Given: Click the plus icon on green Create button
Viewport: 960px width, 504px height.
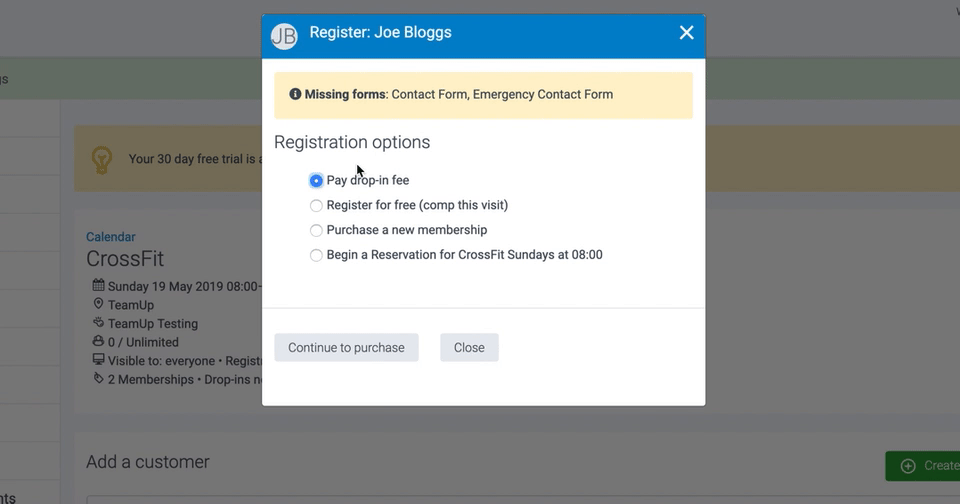Looking at the screenshot, I should [x=908, y=466].
